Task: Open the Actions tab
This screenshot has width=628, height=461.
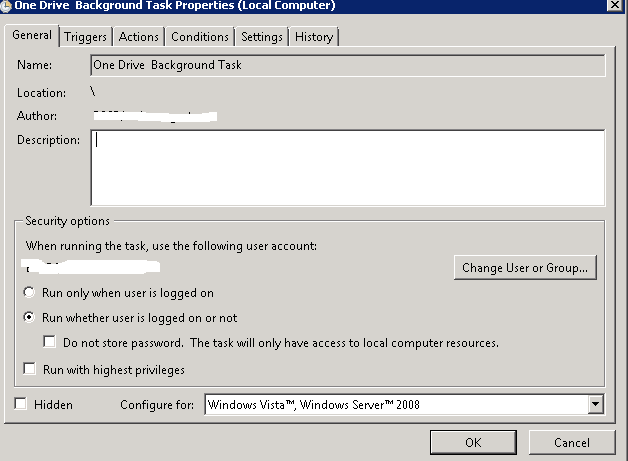Action: (x=139, y=37)
